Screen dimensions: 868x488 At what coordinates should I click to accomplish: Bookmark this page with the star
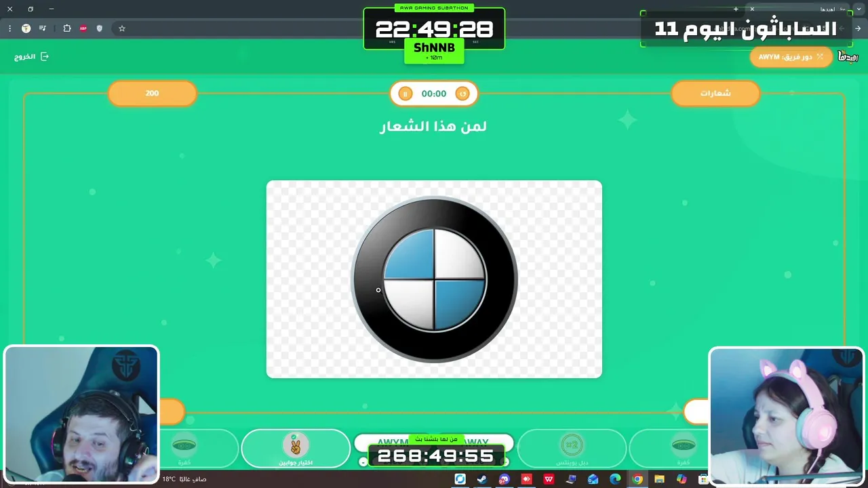122,28
